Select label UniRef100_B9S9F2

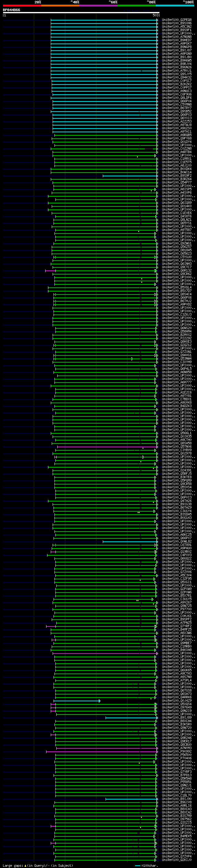click(x=177, y=176)
